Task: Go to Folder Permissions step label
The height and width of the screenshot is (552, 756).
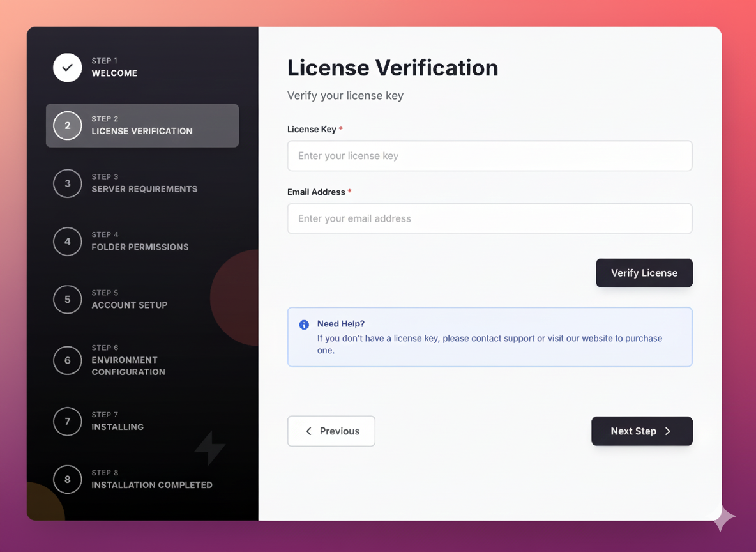Action: point(140,247)
